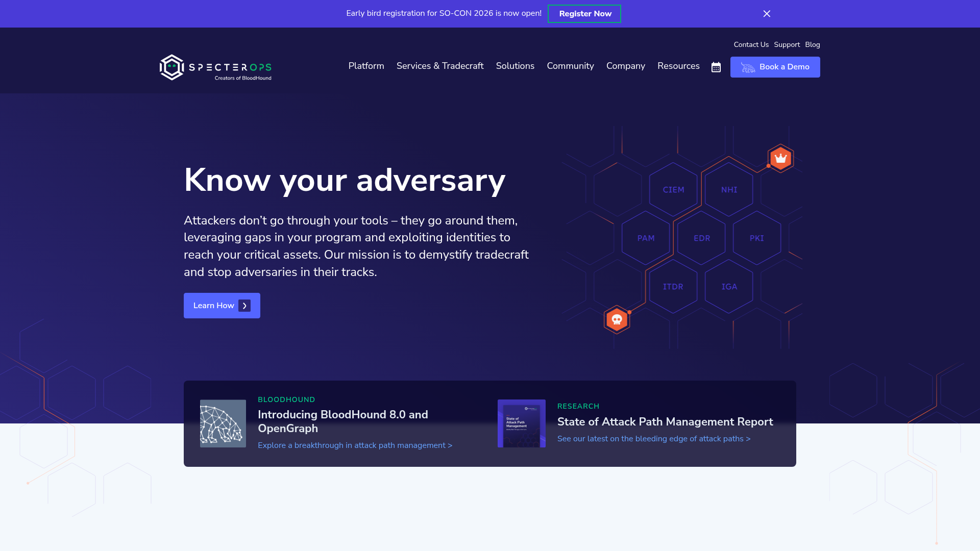Click the ITDR hexagon in the graphic

(x=673, y=287)
